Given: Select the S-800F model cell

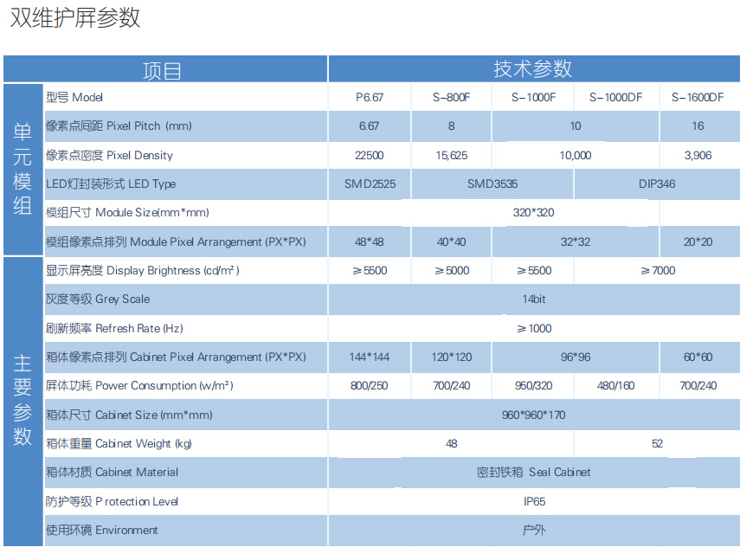Looking at the screenshot, I should coord(451,98).
